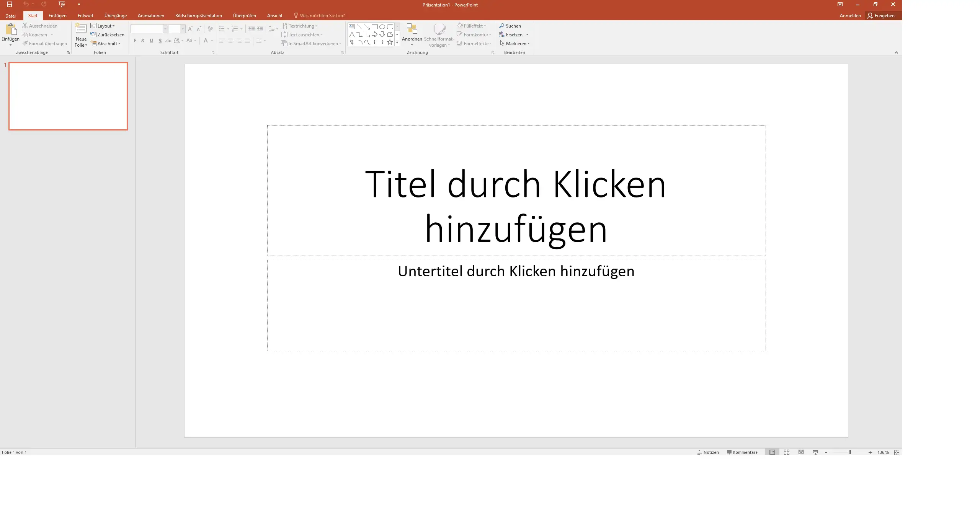
Task: Click the Zurücksetzen button
Action: coord(108,35)
